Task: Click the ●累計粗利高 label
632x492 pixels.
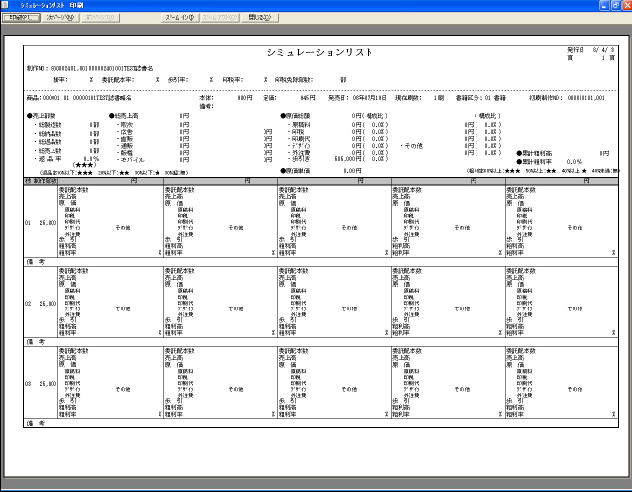Action: click(534, 154)
